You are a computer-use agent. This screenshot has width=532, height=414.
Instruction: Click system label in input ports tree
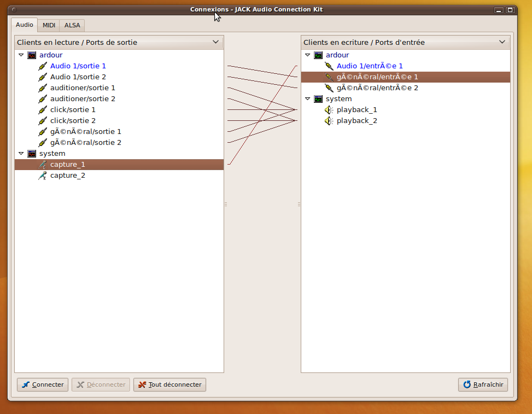(338, 99)
